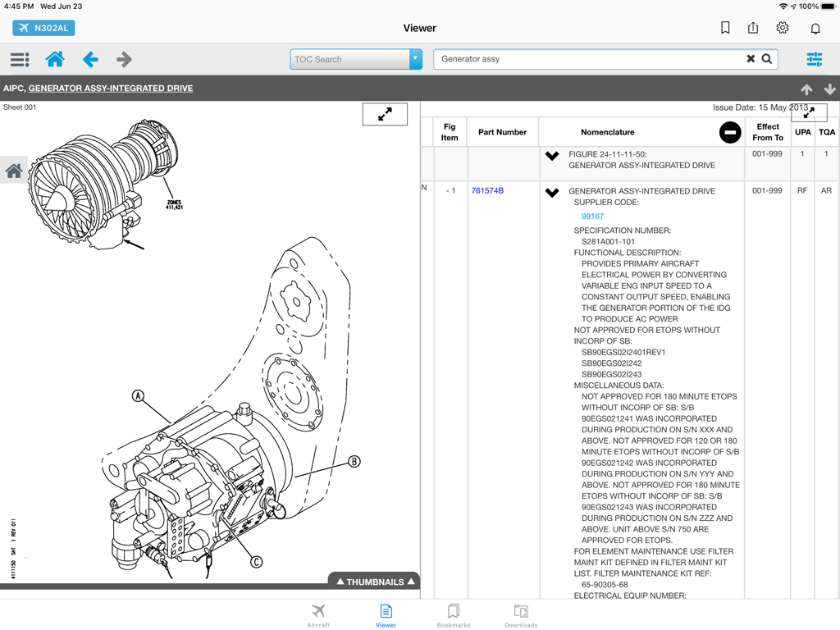Open the Downloads tab
840x630 pixels.
(521, 615)
